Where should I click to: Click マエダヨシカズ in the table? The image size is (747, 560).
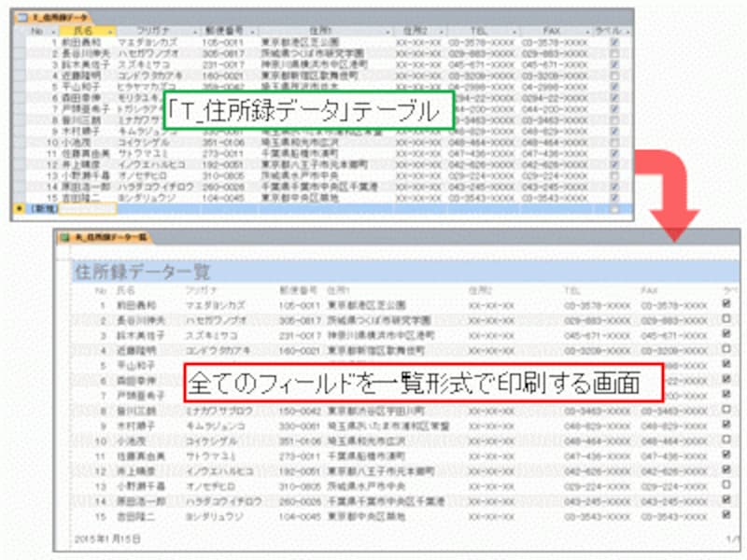click(148, 42)
